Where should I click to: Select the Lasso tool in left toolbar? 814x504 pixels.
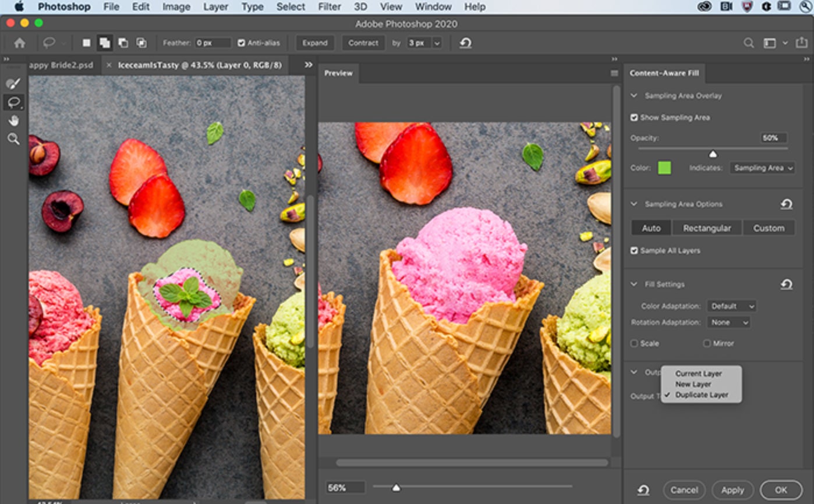13,102
